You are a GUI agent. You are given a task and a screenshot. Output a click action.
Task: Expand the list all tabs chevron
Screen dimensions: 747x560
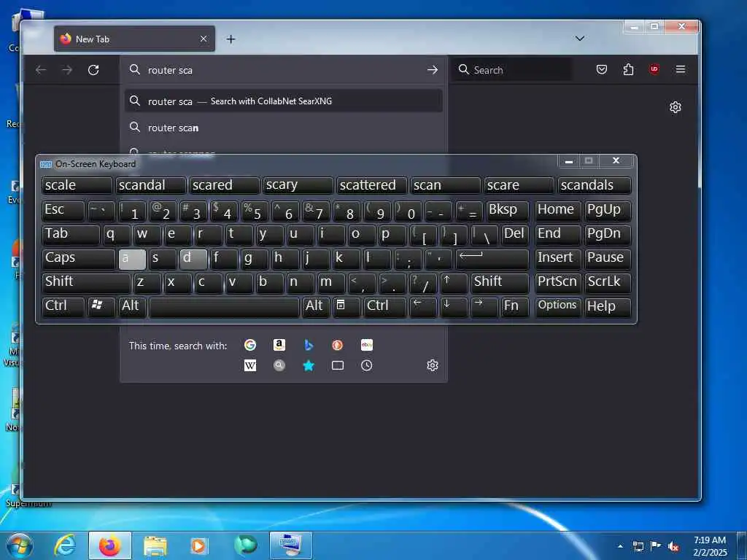pyautogui.click(x=580, y=39)
